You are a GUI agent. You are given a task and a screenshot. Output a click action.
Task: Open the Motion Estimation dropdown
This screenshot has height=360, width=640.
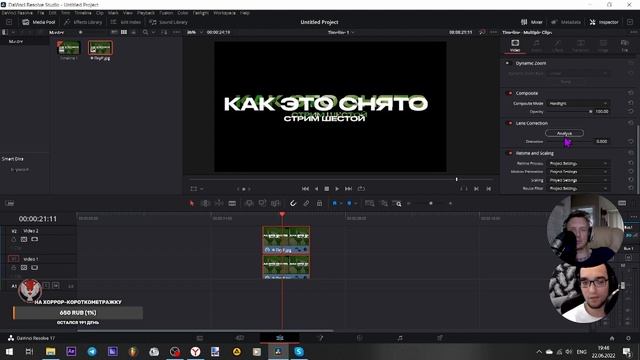click(578, 171)
